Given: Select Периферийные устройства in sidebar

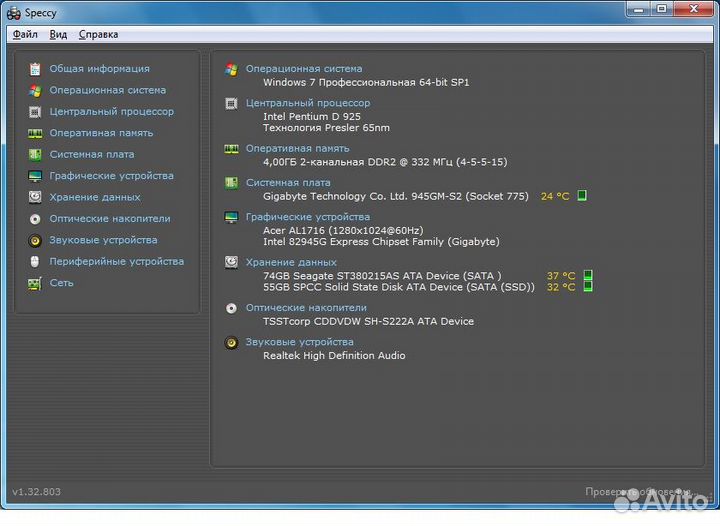Looking at the screenshot, I should pos(117,262).
